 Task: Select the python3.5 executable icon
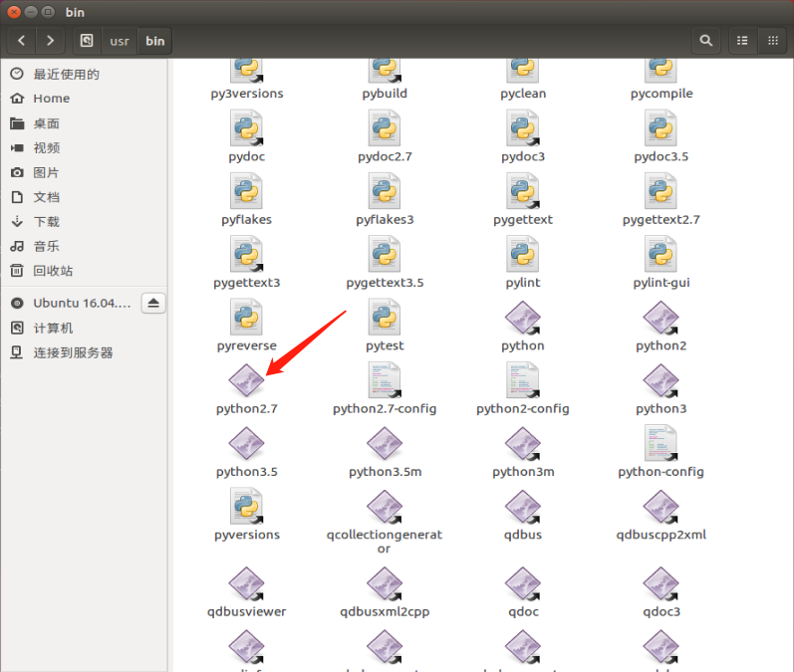point(247,444)
